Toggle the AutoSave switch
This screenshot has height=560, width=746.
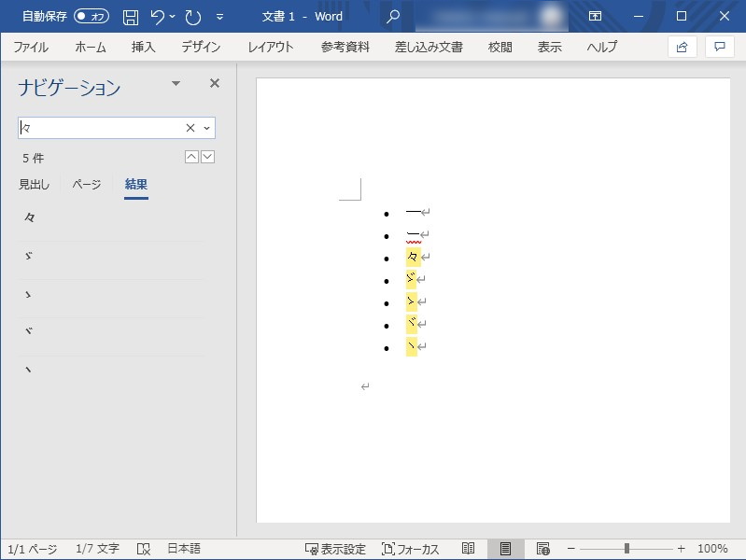point(91,17)
